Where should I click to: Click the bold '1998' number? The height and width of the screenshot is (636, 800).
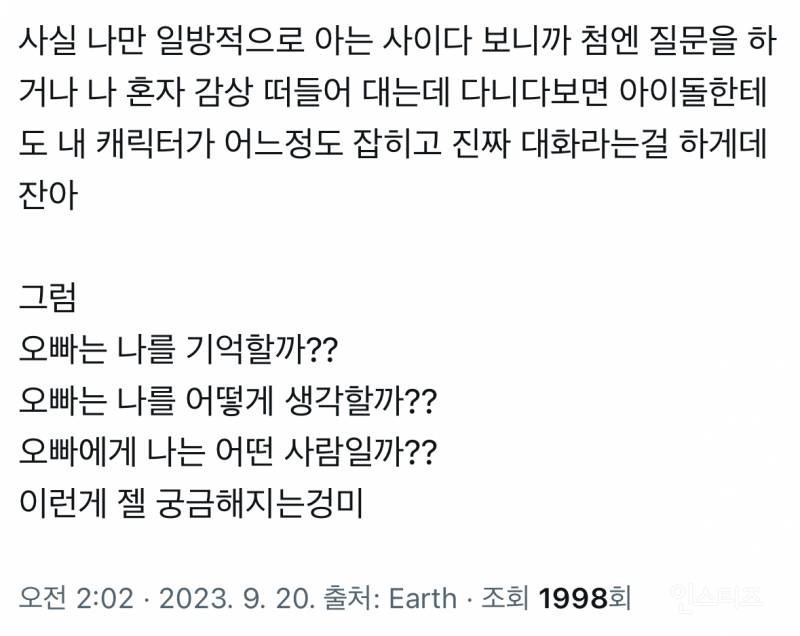coord(572,597)
